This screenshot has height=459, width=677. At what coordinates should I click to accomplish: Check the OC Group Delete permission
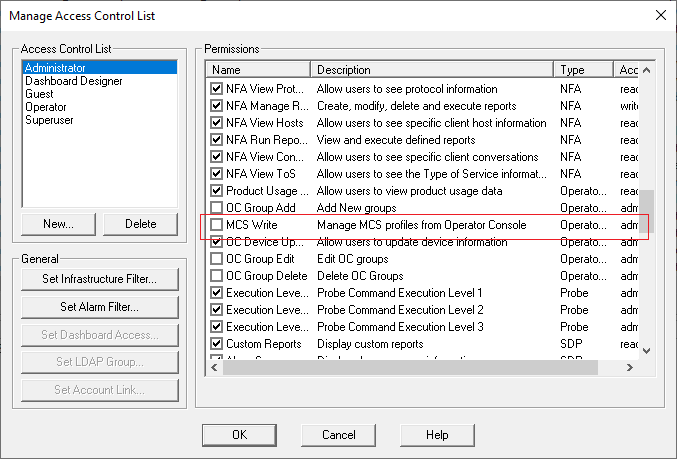click(217, 276)
